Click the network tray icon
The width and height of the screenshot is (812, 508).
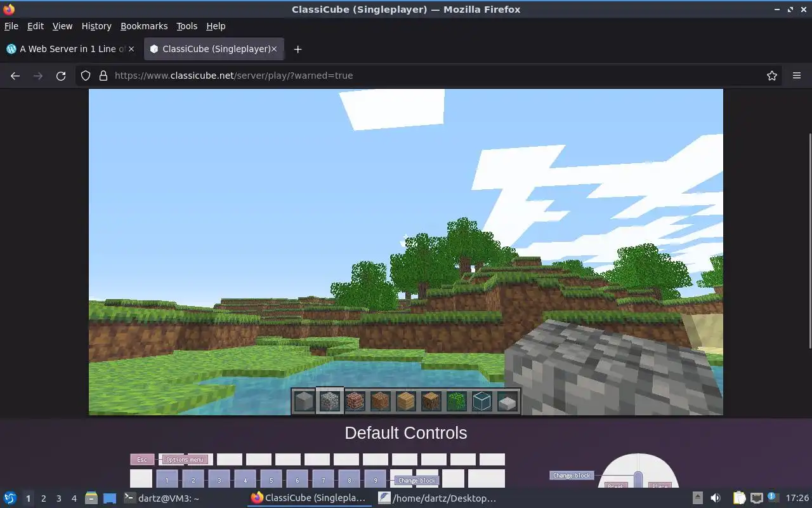[756, 498]
